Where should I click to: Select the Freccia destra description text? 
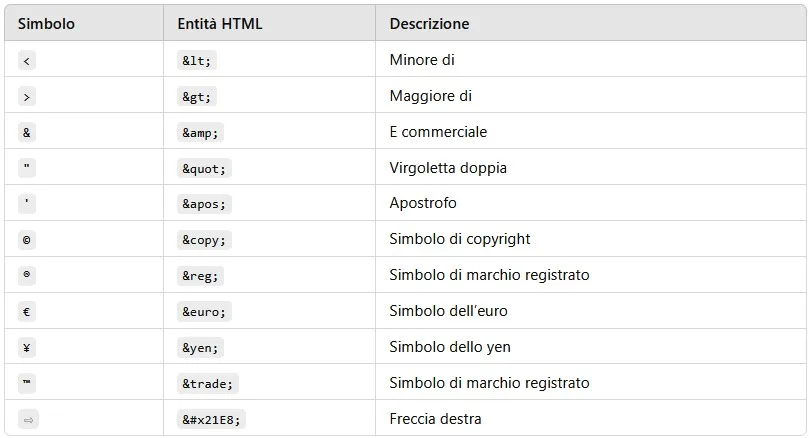[435, 419]
